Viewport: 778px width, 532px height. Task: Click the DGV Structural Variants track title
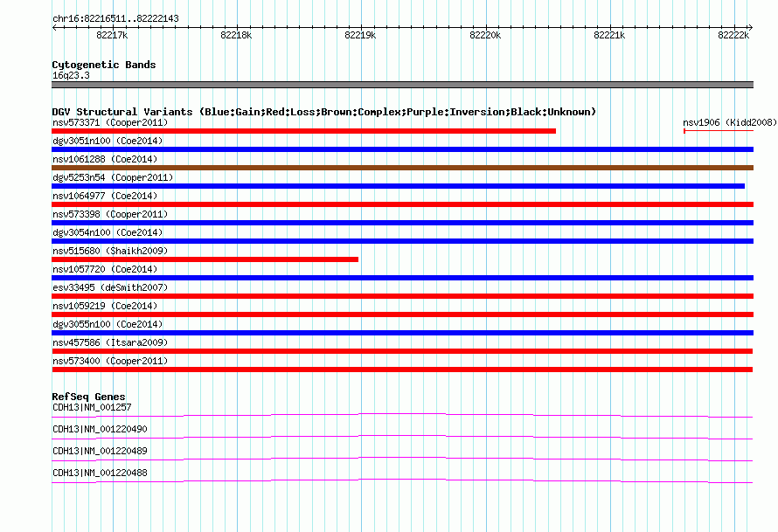pos(324,112)
